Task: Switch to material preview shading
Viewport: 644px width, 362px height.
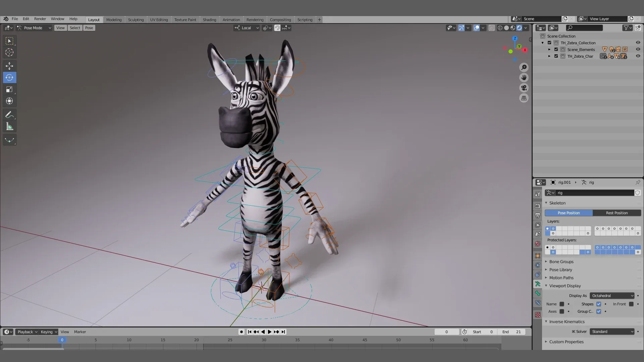Action: (x=513, y=28)
